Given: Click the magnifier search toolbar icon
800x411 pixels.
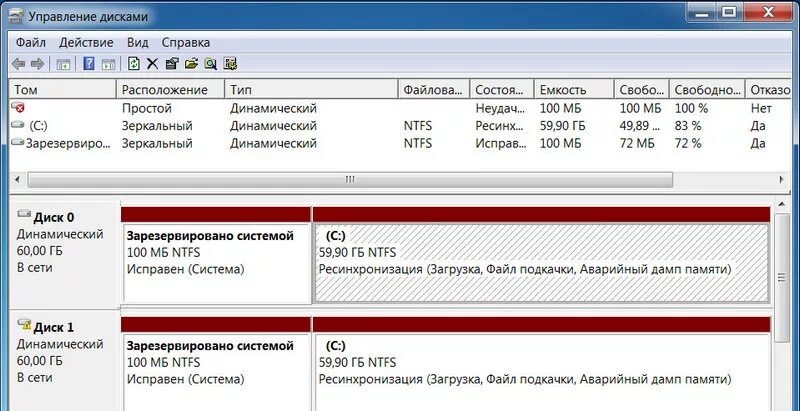Looking at the screenshot, I should [x=210, y=64].
